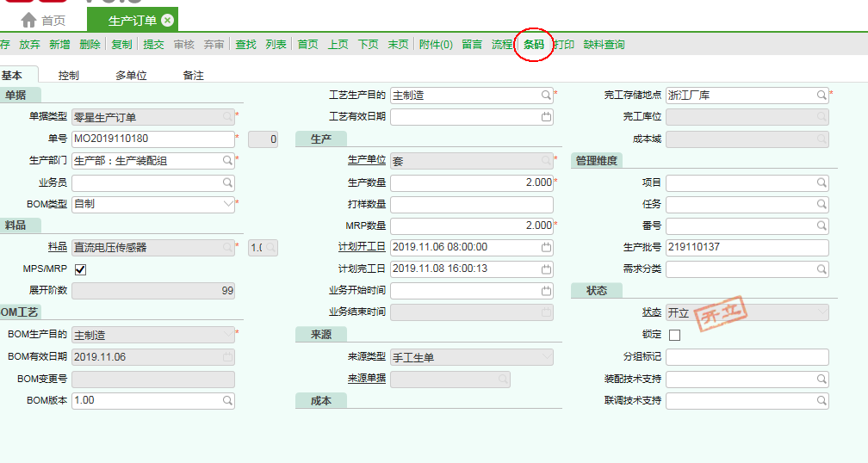Switch to the 控制 tab
The width and height of the screenshot is (868, 463).
pos(69,76)
